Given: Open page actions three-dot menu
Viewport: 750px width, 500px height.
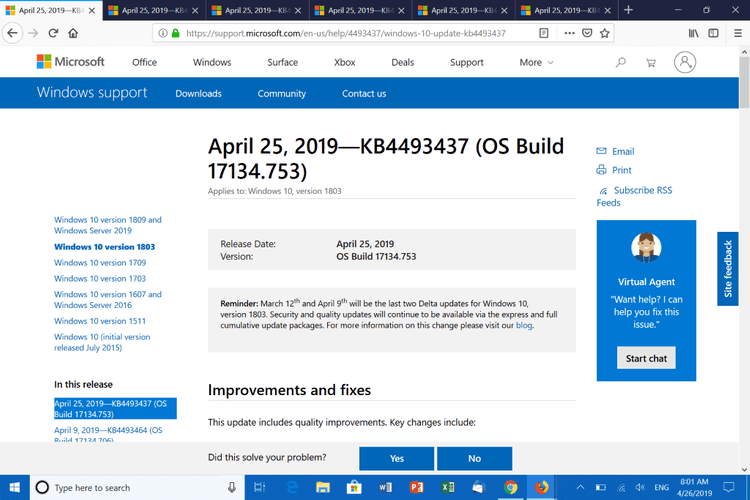Looking at the screenshot, I should coord(569,33).
